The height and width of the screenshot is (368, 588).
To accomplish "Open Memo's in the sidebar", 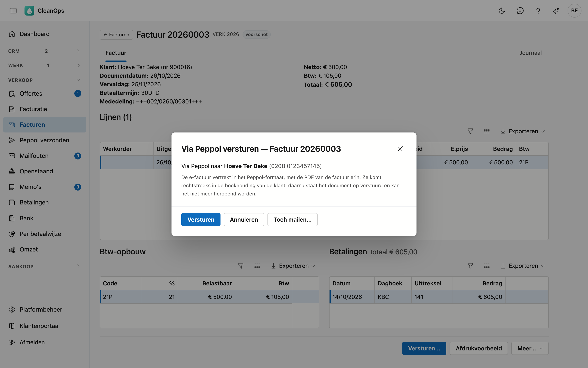I will [45, 187].
